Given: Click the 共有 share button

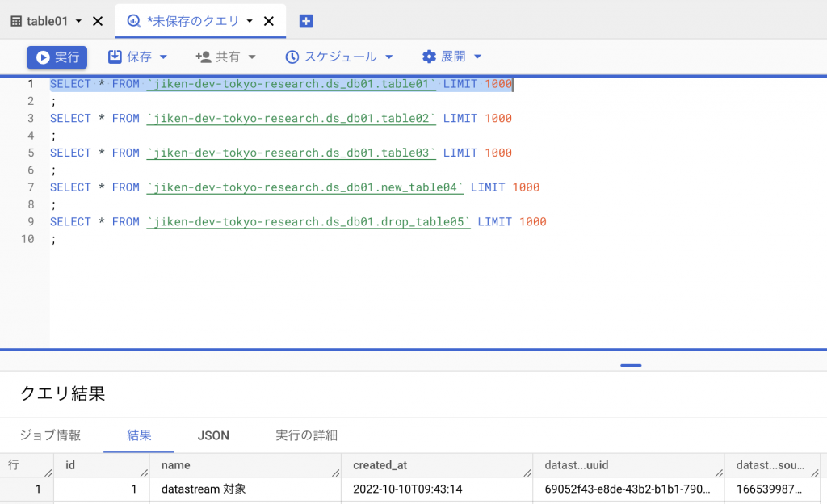Looking at the screenshot, I should pyautogui.click(x=226, y=57).
